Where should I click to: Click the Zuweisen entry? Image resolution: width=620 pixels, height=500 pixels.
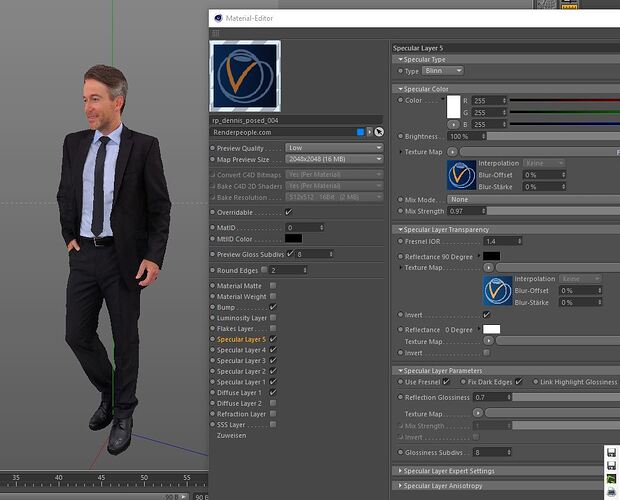pos(231,435)
